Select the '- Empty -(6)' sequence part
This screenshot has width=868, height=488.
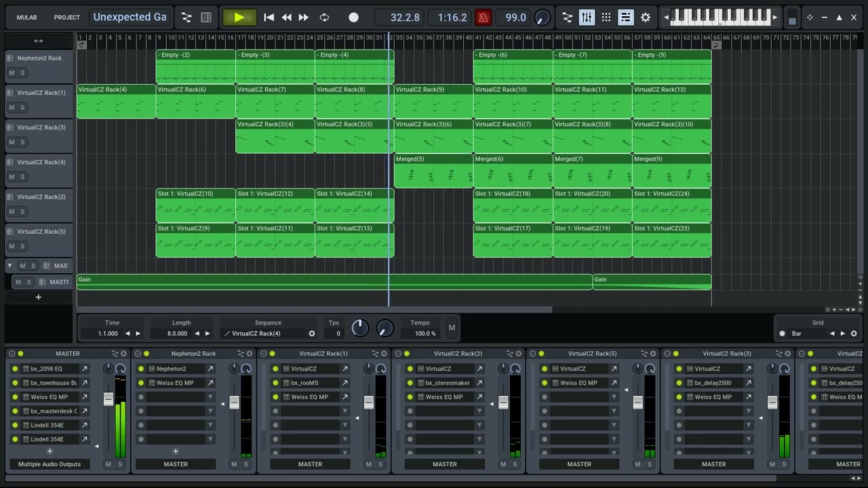coord(513,66)
